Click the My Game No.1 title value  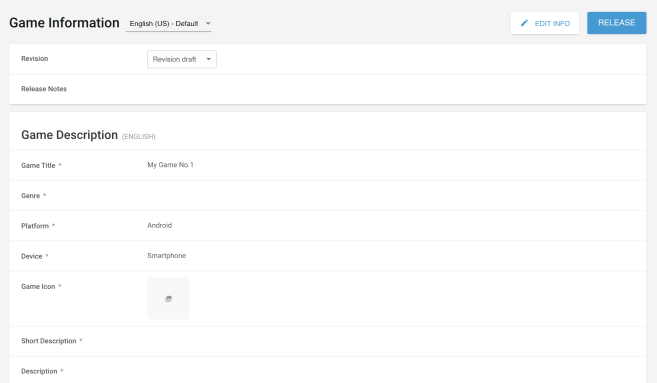coord(171,165)
